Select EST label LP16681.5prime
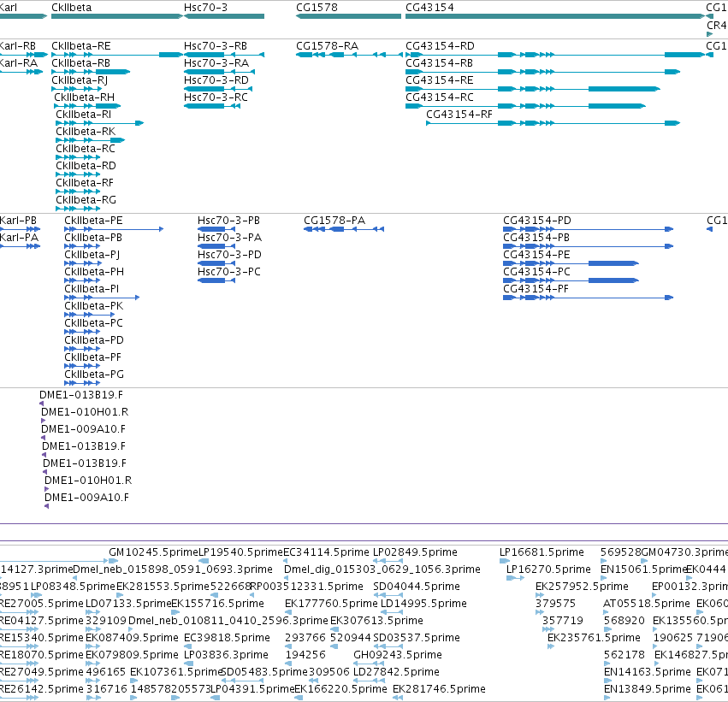Image resolution: width=728 pixels, height=702 pixels. 542,552
